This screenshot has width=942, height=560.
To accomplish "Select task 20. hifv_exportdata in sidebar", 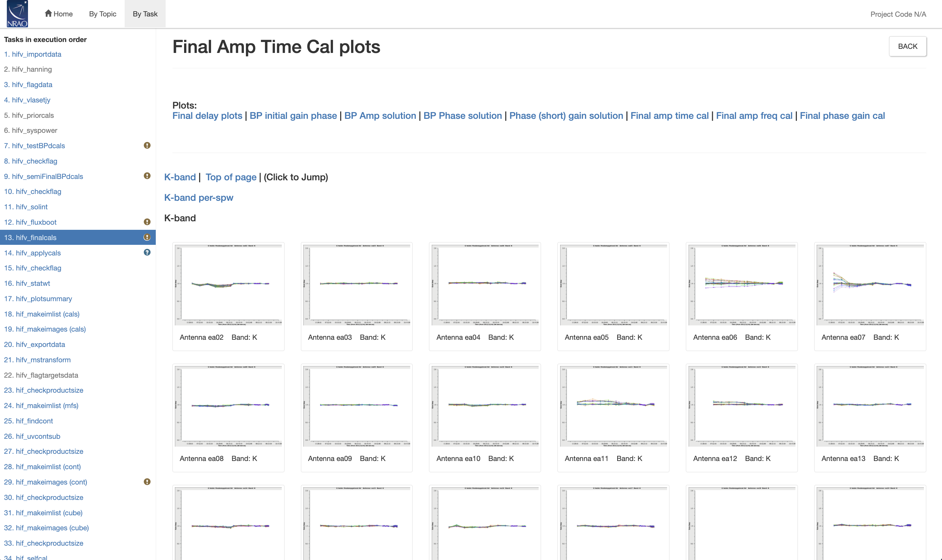I will [x=34, y=345].
